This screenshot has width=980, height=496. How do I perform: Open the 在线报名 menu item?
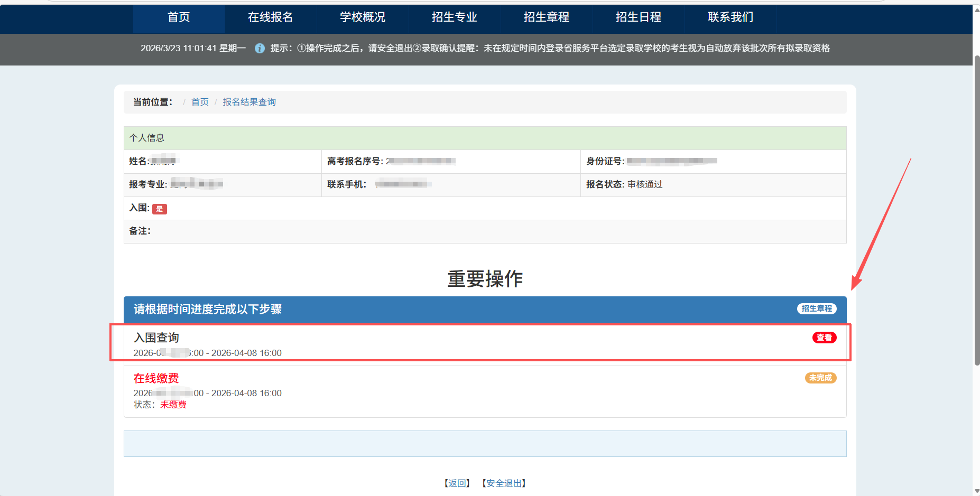[270, 17]
